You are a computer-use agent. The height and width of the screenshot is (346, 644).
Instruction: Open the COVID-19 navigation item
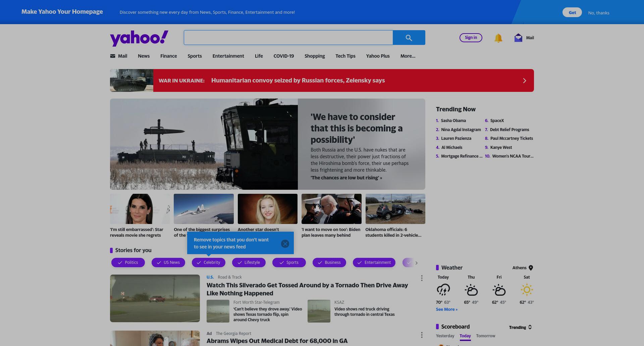click(283, 56)
